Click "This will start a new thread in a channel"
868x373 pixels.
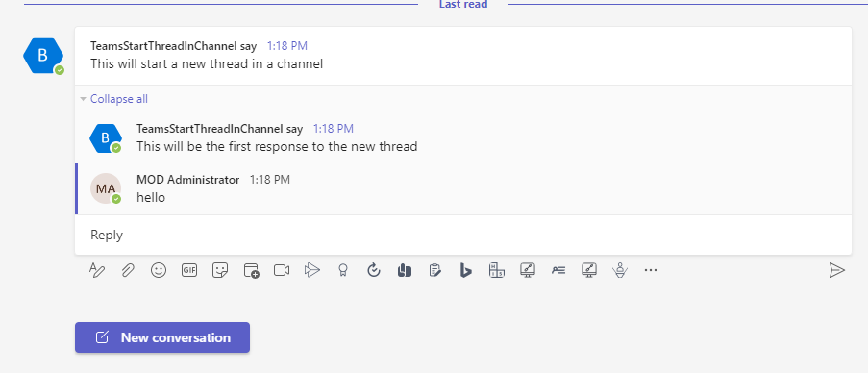[x=207, y=63]
